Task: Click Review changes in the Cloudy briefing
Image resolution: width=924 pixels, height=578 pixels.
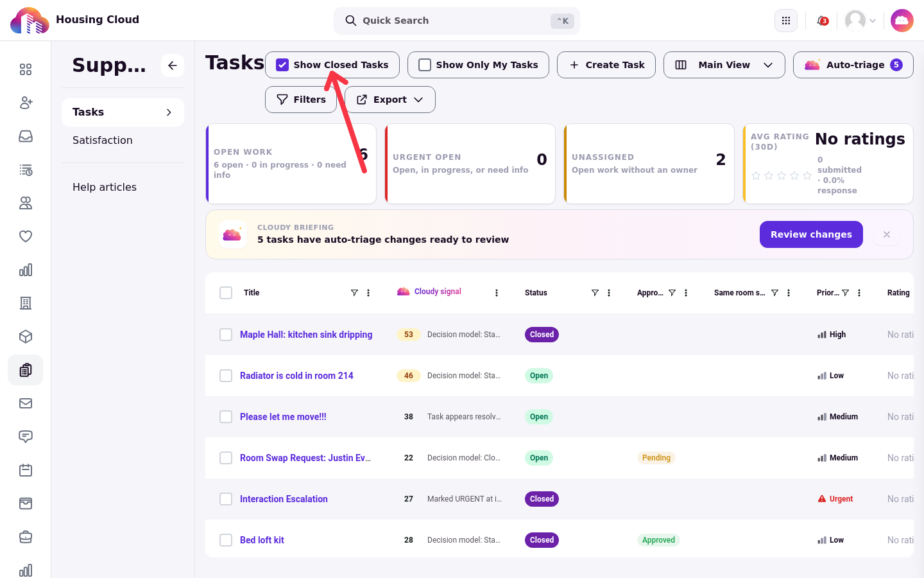Action: click(811, 234)
